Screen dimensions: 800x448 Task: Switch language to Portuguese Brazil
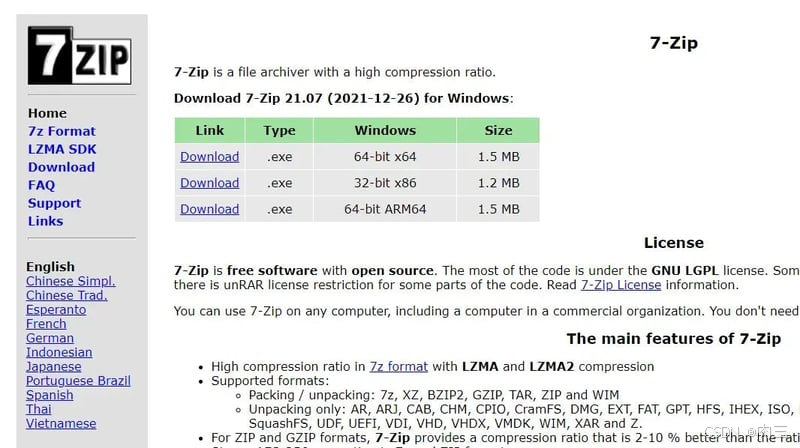point(78,381)
